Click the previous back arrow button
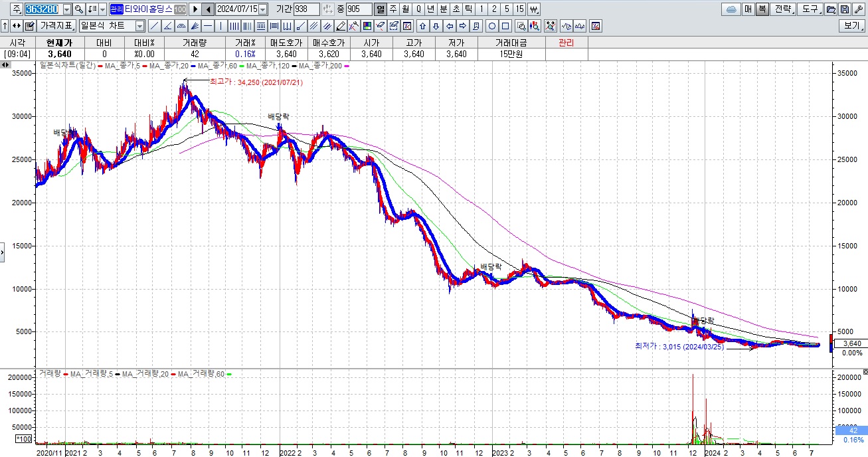This screenshot has height=457, width=868. (x=208, y=9)
